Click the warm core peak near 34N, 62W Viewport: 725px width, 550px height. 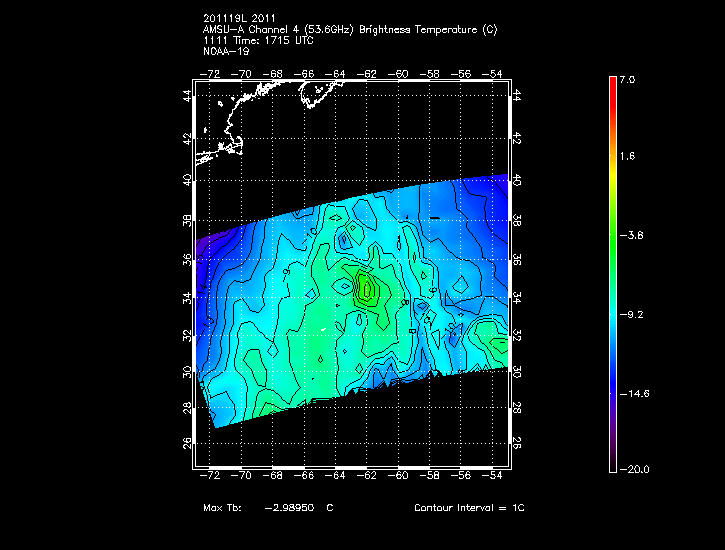(x=367, y=290)
